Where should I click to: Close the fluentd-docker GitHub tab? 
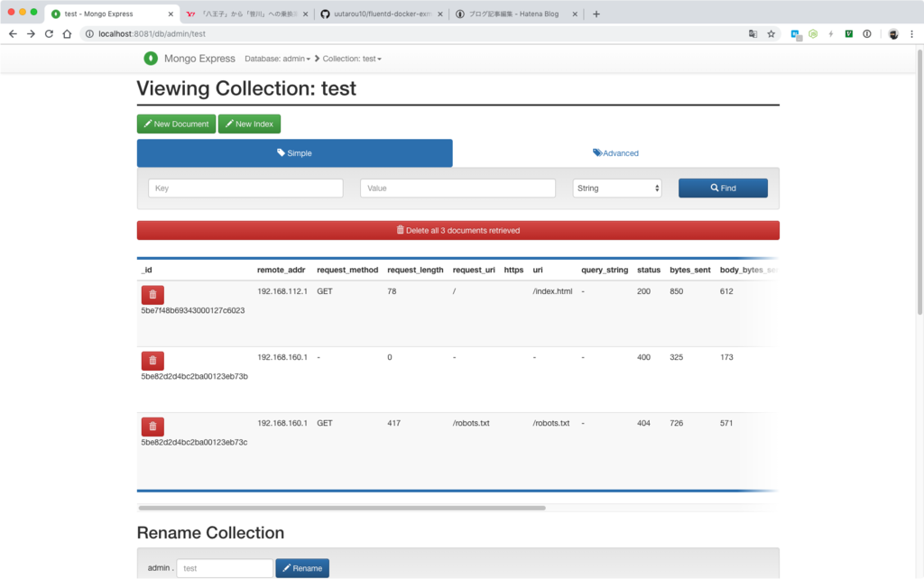pos(439,14)
